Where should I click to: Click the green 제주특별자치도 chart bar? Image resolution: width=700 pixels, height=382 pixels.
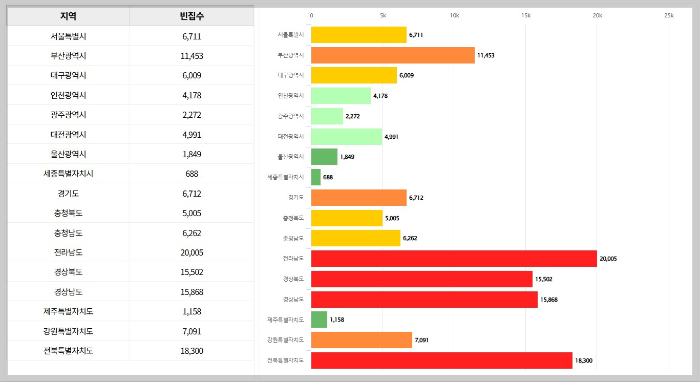click(319, 320)
